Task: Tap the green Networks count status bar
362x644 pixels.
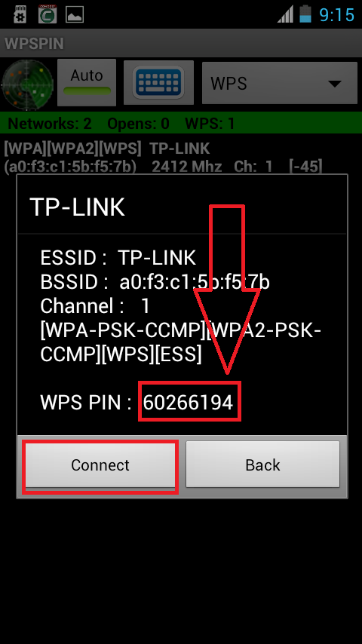Action: pos(181,123)
